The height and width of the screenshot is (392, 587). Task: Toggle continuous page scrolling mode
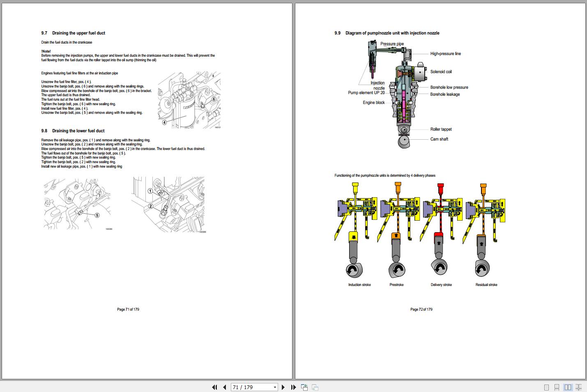[x=557, y=387]
